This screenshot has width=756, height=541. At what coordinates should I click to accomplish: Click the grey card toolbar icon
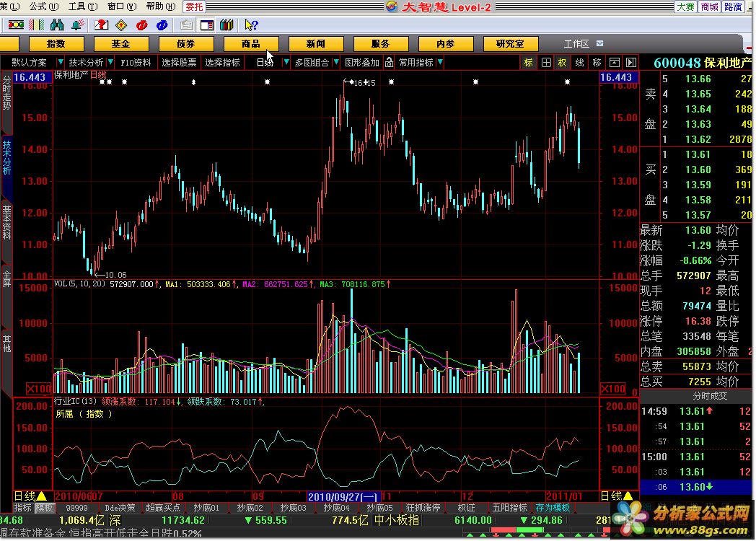[187, 25]
